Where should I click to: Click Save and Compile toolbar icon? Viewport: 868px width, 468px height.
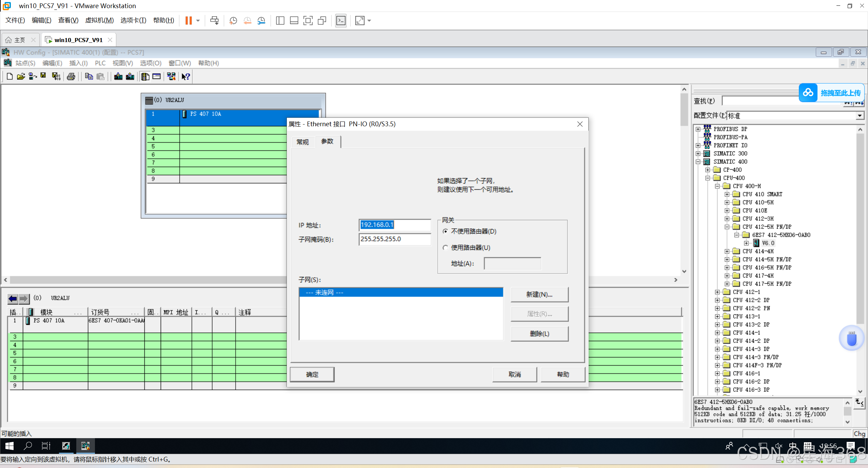[x=56, y=77]
